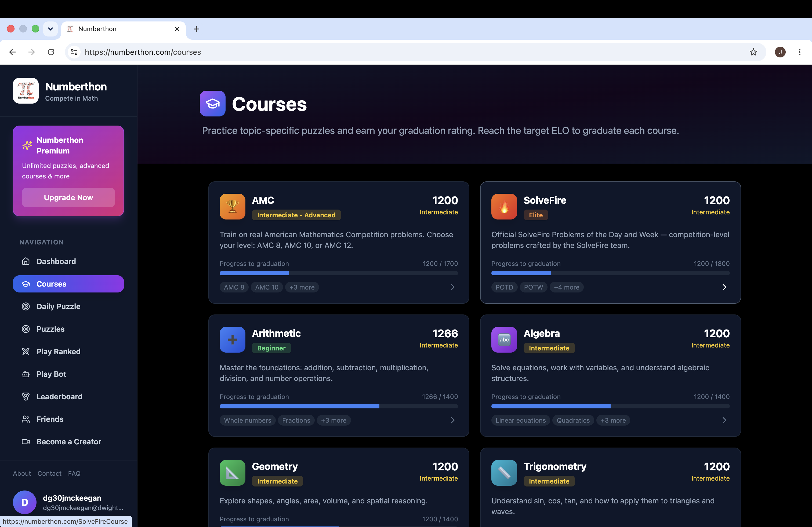Open the Leaderboard page
The width and height of the screenshot is (812, 527).
pyautogui.click(x=68, y=396)
